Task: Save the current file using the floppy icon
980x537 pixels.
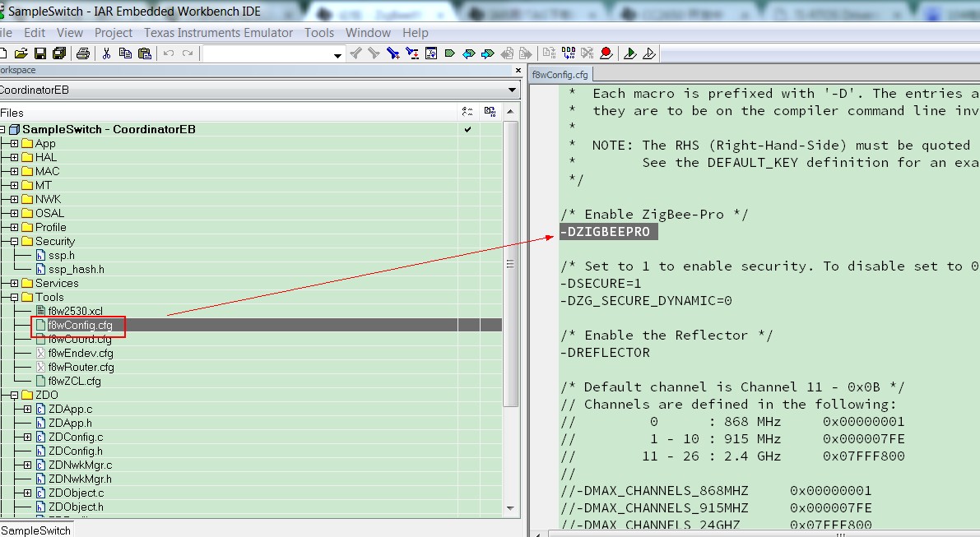Action: pos(40,53)
